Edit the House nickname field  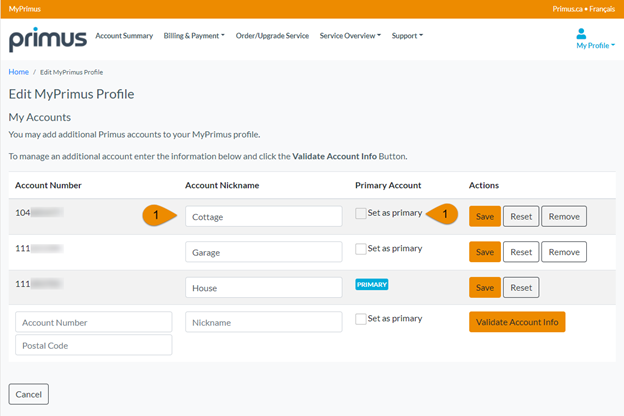[x=263, y=287]
